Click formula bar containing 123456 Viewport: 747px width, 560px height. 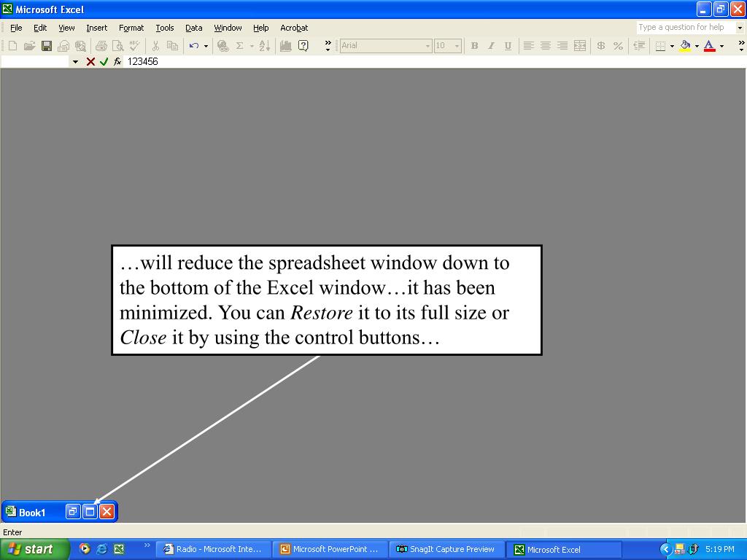(435, 61)
